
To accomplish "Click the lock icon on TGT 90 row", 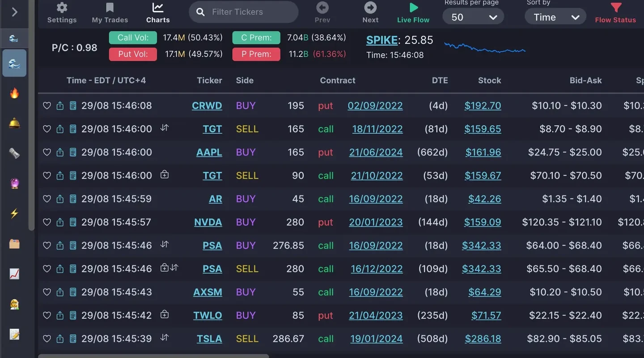I will 165,175.
